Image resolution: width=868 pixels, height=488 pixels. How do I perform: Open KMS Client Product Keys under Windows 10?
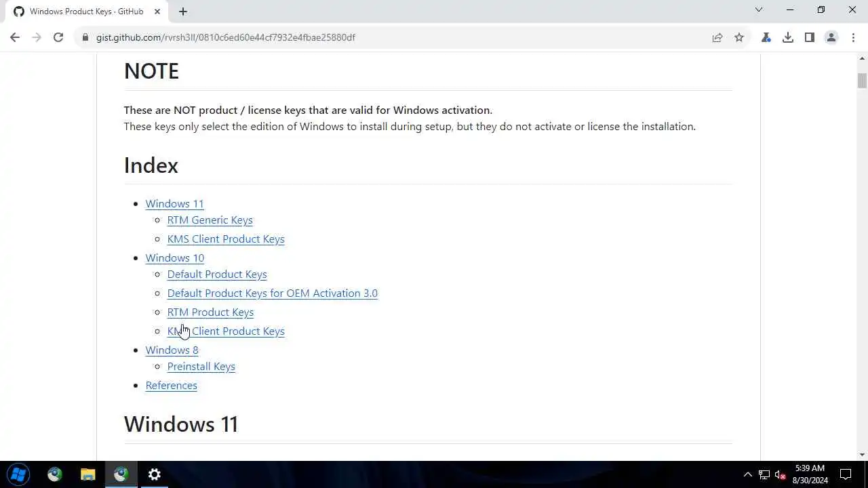tap(226, 331)
